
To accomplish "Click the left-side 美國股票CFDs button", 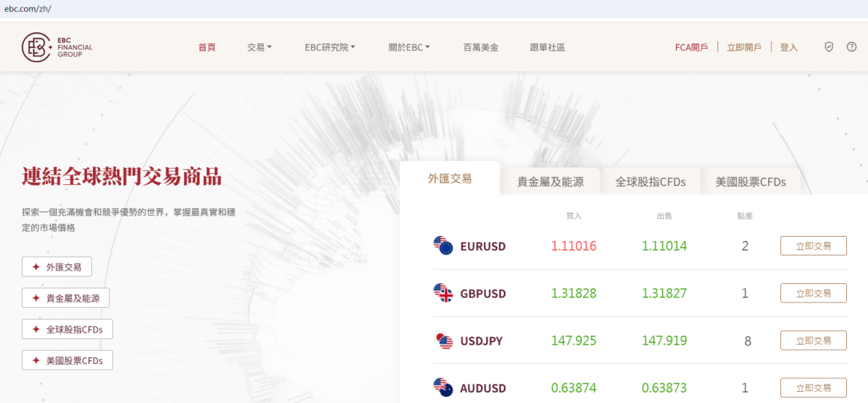I will coord(67,360).
